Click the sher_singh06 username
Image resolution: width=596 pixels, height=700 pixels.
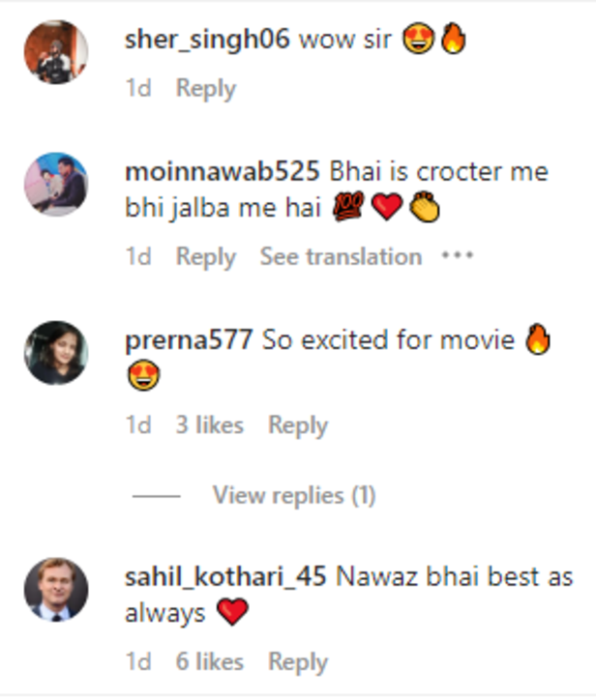pos(207,41)
